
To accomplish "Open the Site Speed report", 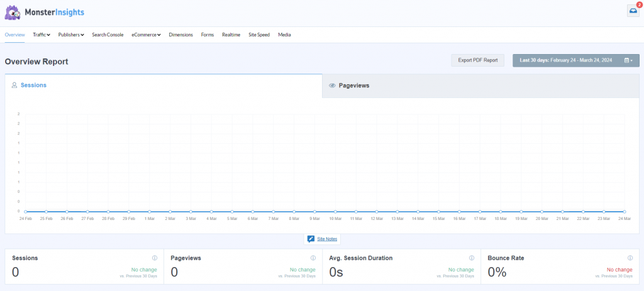I will click(259, 35).
